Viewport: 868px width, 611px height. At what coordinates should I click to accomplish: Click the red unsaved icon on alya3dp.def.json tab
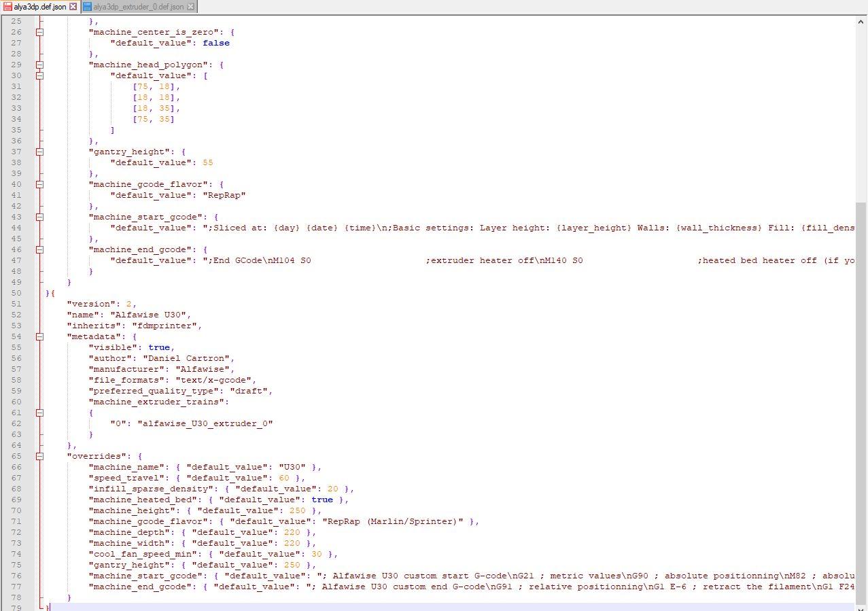coord(7,7)
